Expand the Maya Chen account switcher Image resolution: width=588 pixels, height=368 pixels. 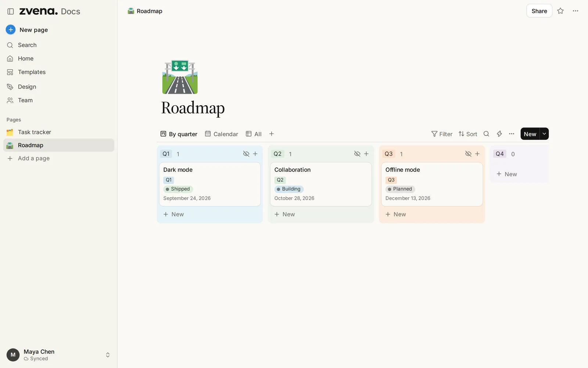point(108,355)
